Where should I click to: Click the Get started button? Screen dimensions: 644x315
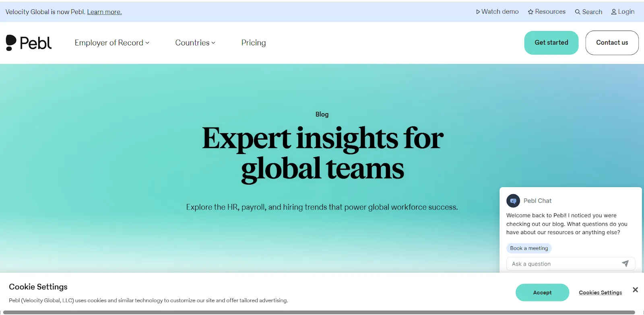551,43
